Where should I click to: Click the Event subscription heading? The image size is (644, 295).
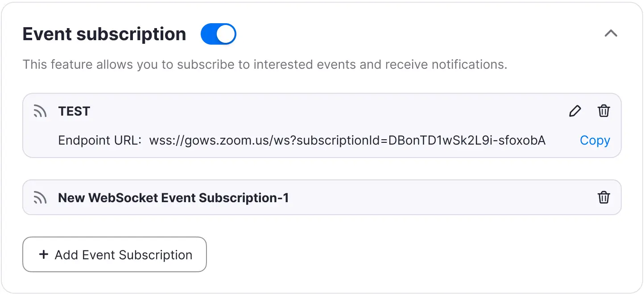[x=104, y=34]
